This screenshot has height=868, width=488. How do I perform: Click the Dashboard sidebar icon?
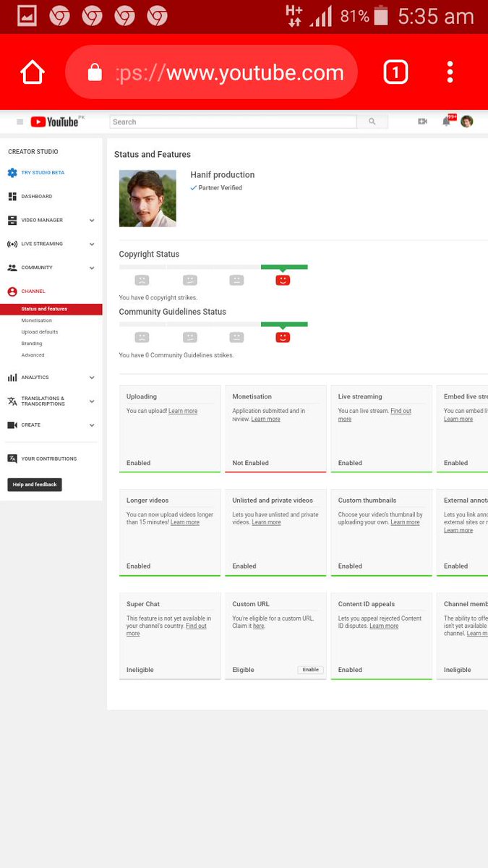tap(12, 196)
